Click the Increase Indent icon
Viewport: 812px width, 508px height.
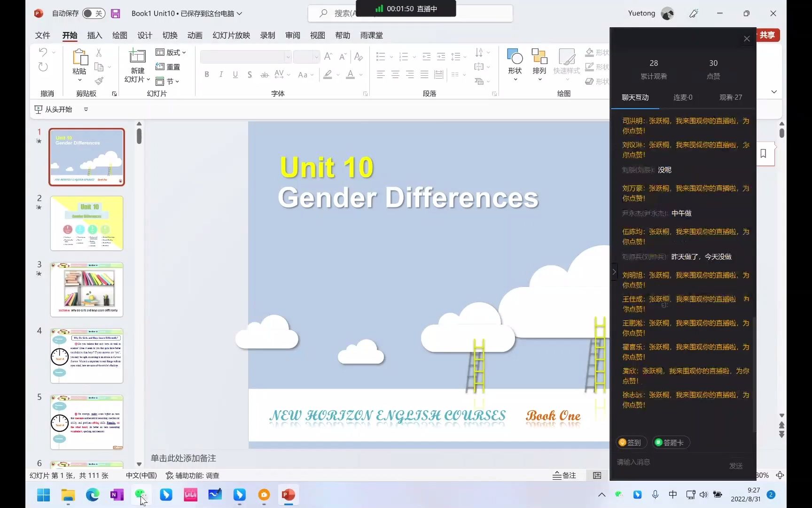441,57
